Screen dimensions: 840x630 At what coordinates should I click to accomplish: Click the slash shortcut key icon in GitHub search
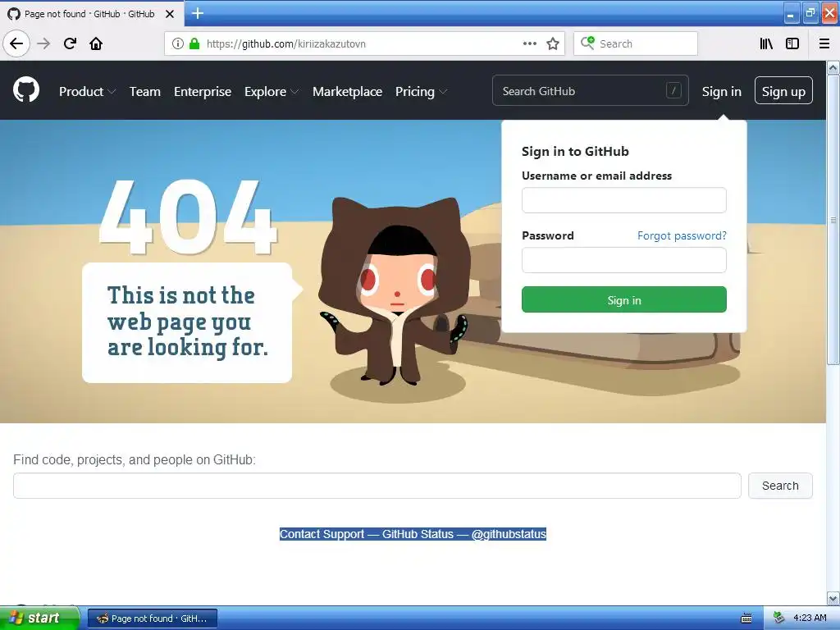point(673,90)
